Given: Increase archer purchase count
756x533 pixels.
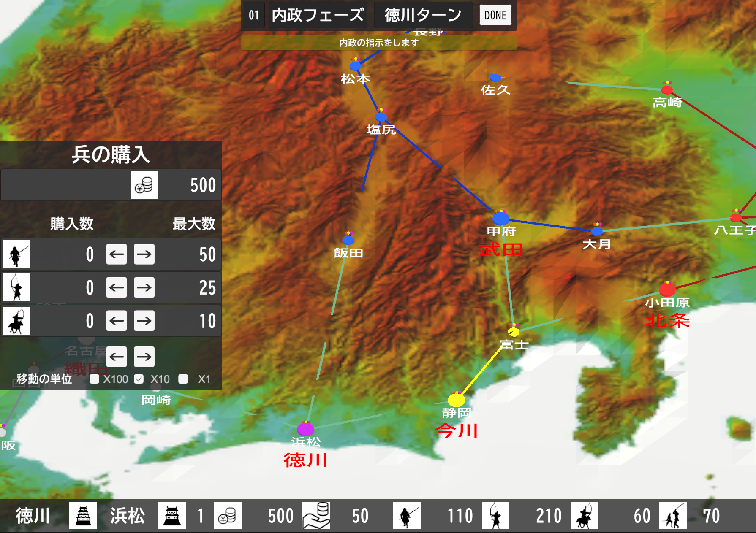Looking at the screenshot, I should [x=144, y=287].
